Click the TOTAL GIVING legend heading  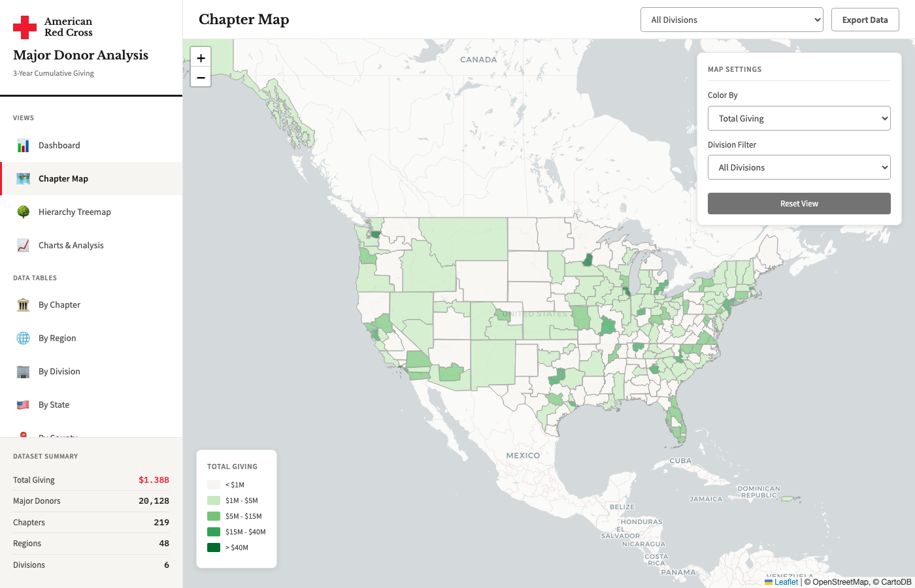point(232,466)
